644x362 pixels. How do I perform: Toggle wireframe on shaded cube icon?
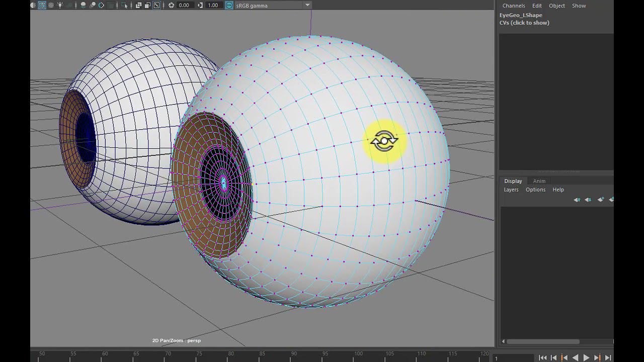click(42, 5)
